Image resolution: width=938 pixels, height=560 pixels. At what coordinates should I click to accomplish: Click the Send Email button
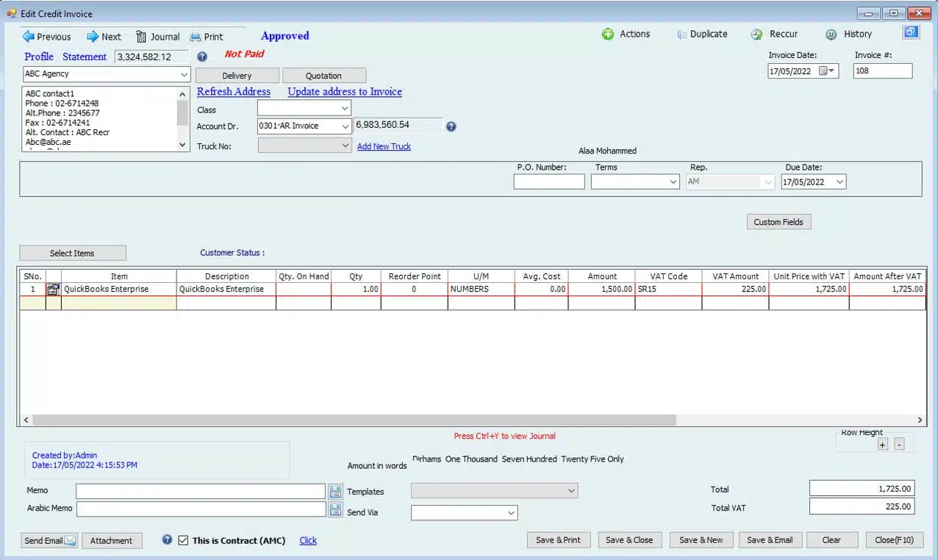click(49, 540)
